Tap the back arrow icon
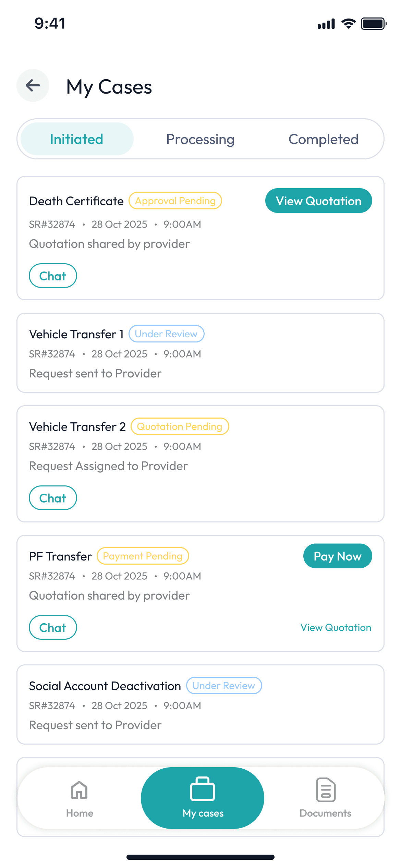The image size is (401, 868). tap(33, 85)
